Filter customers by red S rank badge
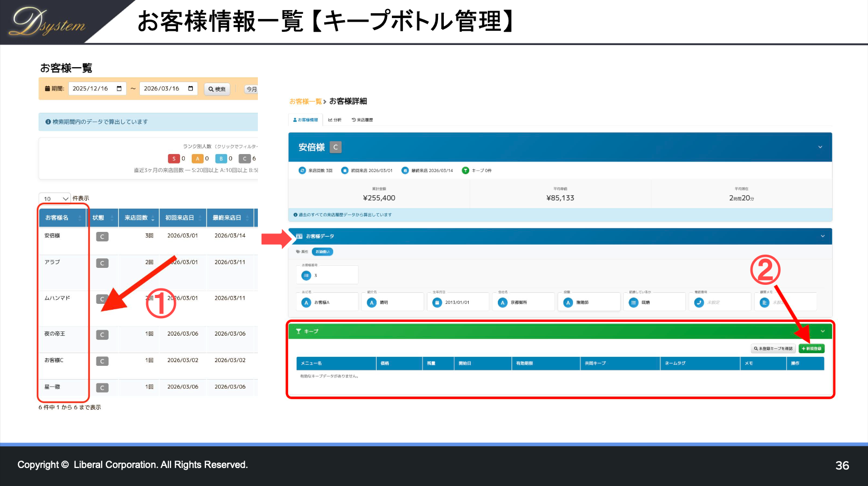This screenshot has width=868, height=486. [174, 158]
